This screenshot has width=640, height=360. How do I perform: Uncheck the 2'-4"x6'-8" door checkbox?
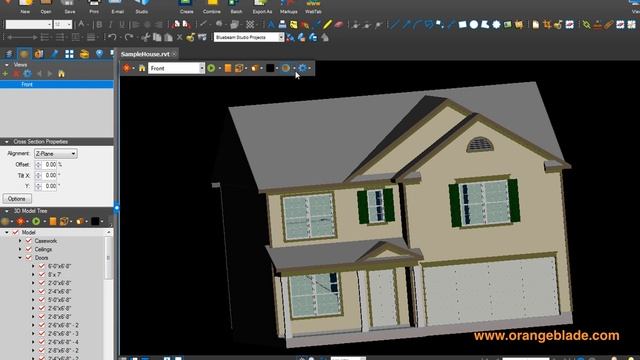point(42,291)
